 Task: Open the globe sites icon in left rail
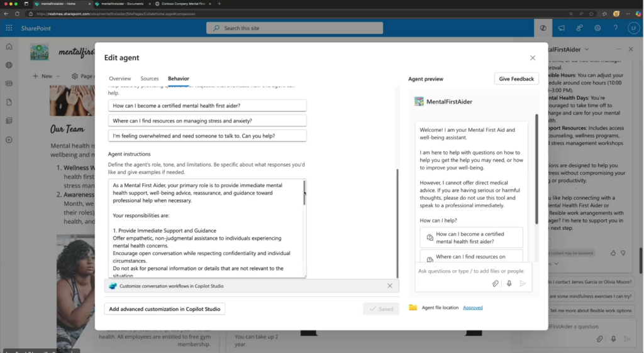(9, 65)
